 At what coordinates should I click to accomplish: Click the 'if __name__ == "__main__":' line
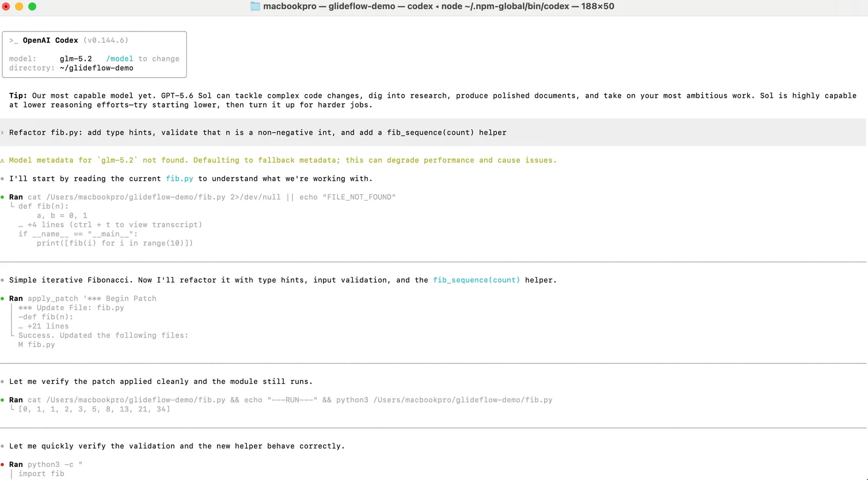[x=78, y=234]
